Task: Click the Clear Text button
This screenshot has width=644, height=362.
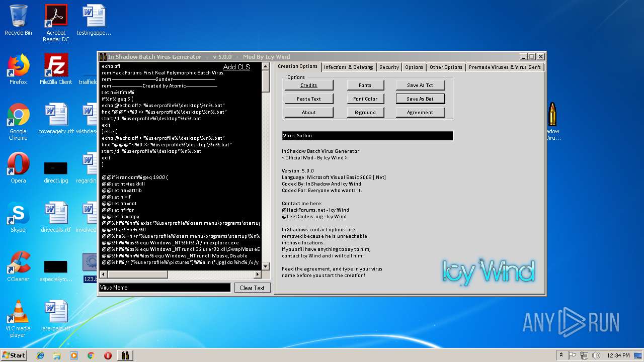Action: [252, 288]
